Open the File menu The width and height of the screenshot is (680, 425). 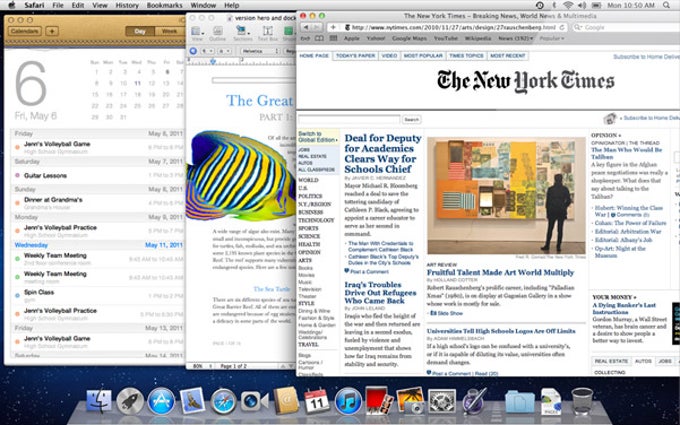click(x=58, y=5)
